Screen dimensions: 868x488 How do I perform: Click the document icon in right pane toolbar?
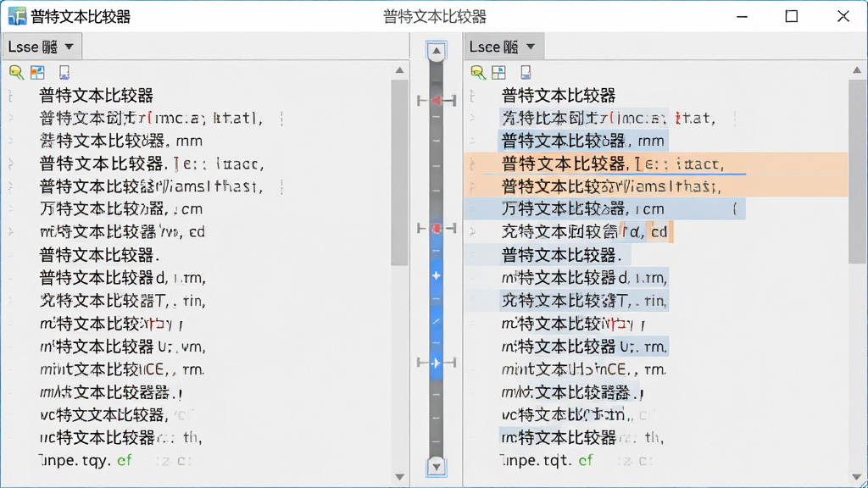526,73
